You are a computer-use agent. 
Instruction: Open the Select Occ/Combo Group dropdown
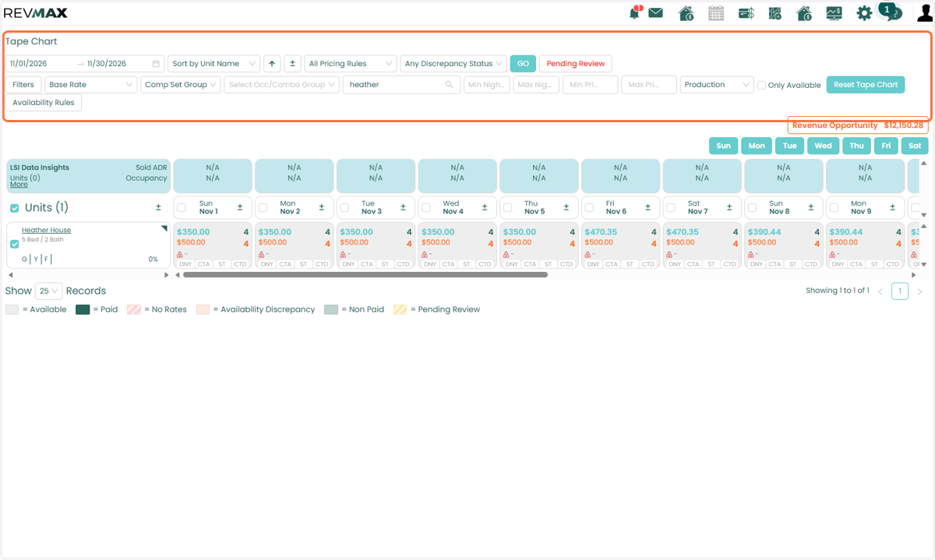click(x=282, y=85)
